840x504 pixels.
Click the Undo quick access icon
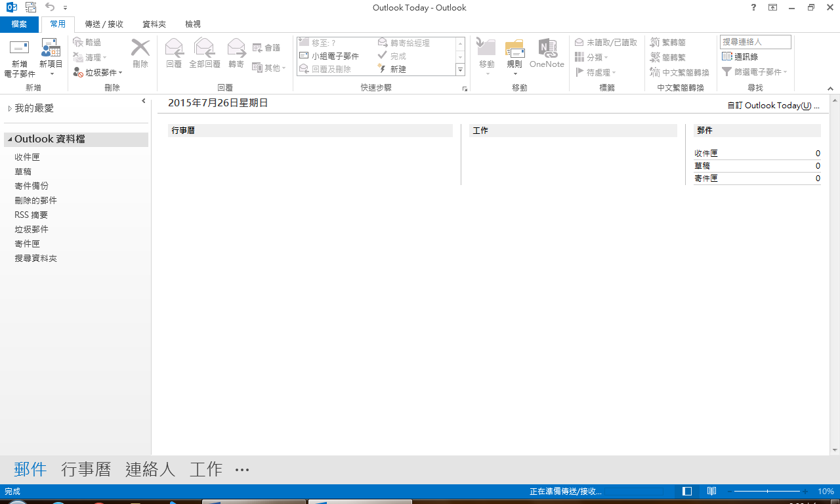pyautogui.click(x=50, y=7)
